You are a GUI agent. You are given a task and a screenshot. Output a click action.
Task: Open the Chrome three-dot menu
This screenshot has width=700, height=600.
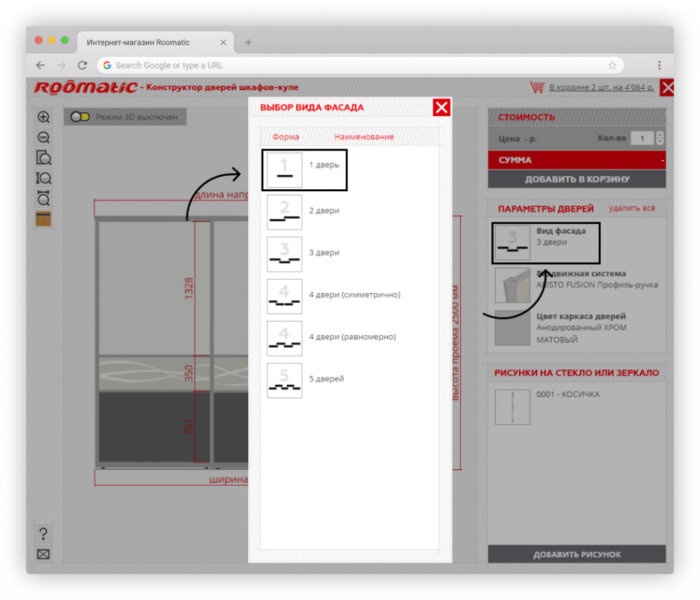659,66
